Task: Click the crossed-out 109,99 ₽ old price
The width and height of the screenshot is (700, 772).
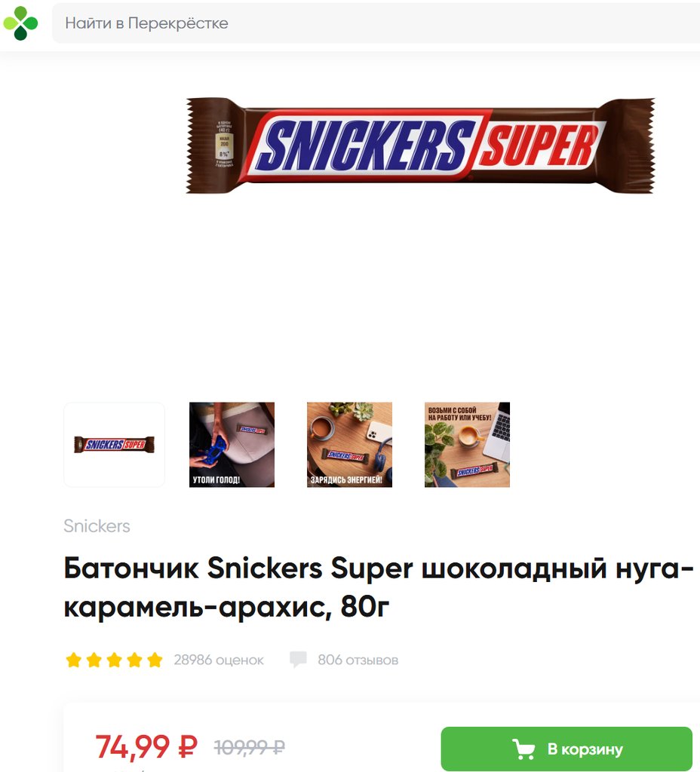Action: [x=249, y=747]
